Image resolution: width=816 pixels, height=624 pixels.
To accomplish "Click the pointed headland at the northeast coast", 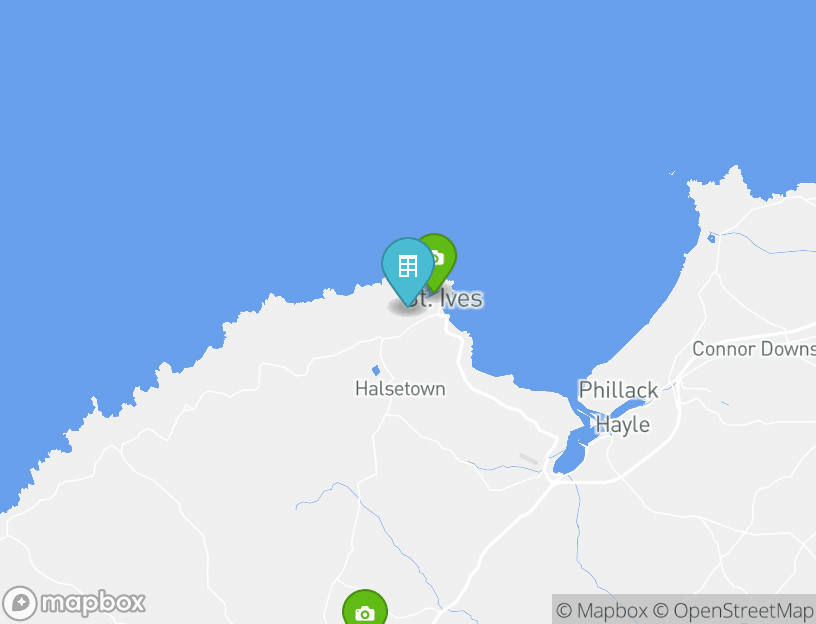I will pos(735,176).
